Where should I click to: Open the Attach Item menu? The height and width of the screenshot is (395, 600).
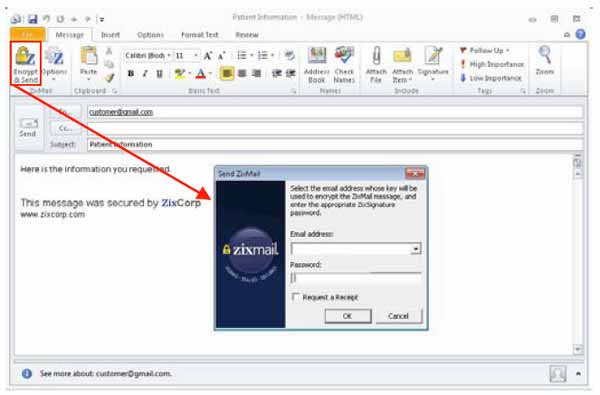[x=402, y=65]
